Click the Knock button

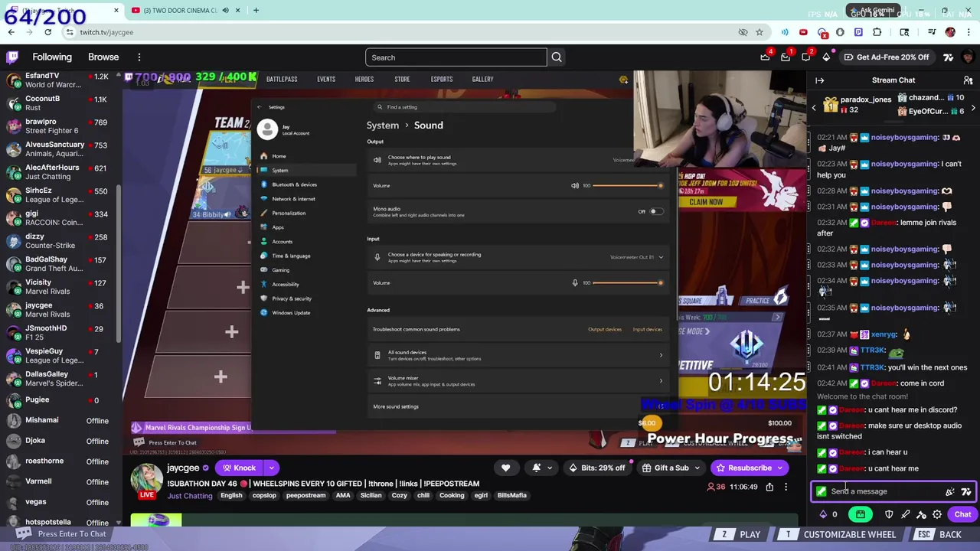click(239, 468)
